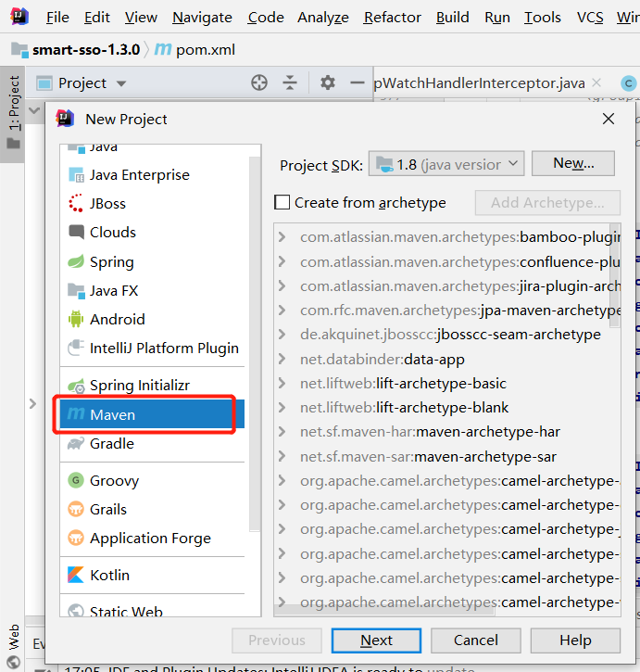Expand the maven-archetype-har node
640x672 pixels.
pyautogui.click(x=282, y=431)
